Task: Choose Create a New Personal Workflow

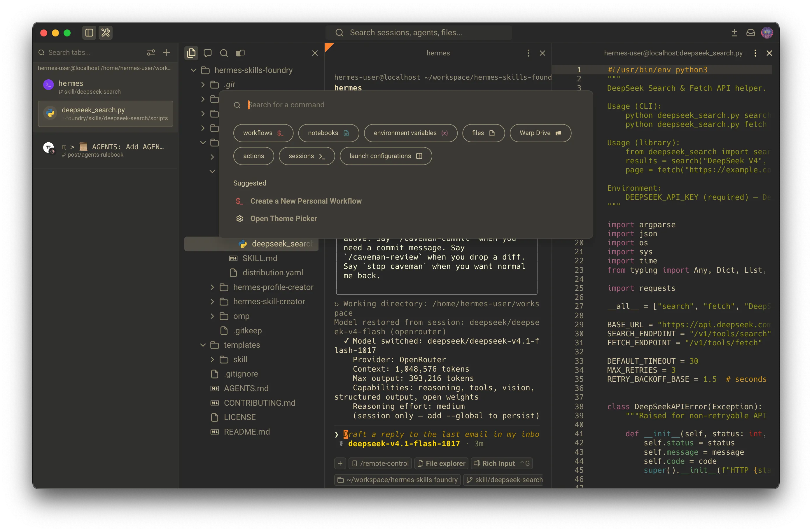Action: [406, 201]
